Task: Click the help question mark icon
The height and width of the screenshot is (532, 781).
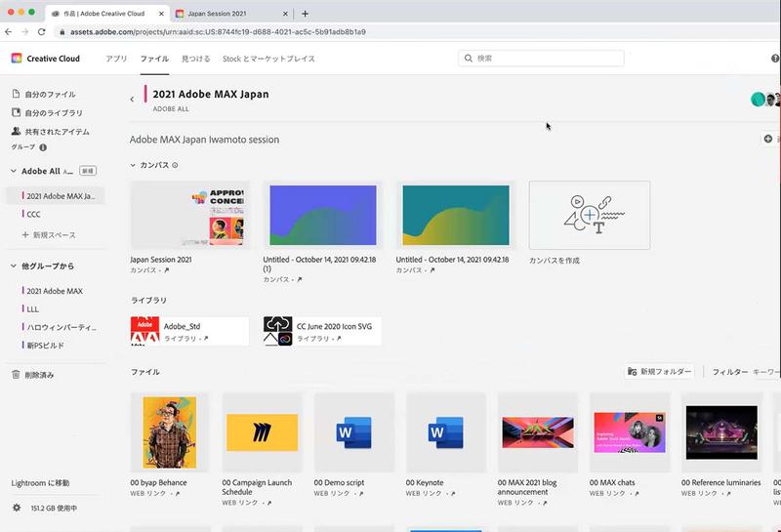Action: (775, 59)
